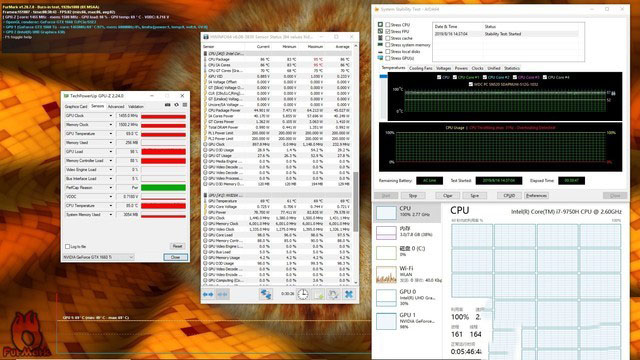Open GPU Load sensor dropdown
The width and height of the screenshot is (640, 360).
[x=110, y=151]
